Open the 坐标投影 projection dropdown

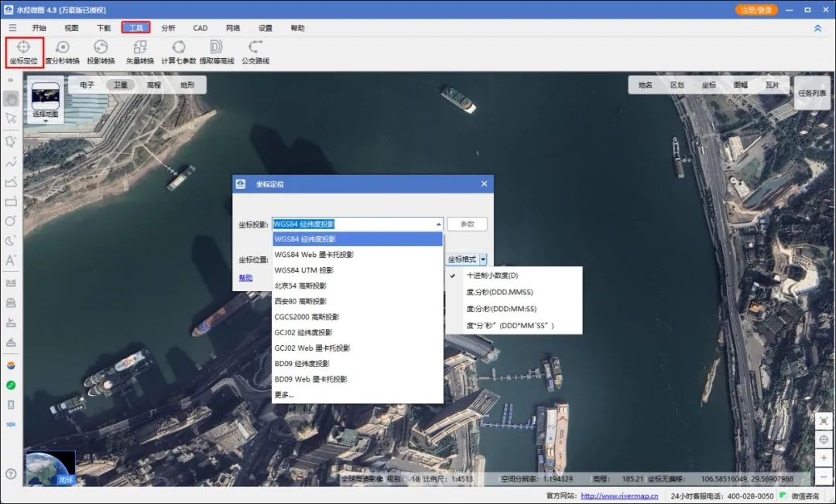coord(437,224)
